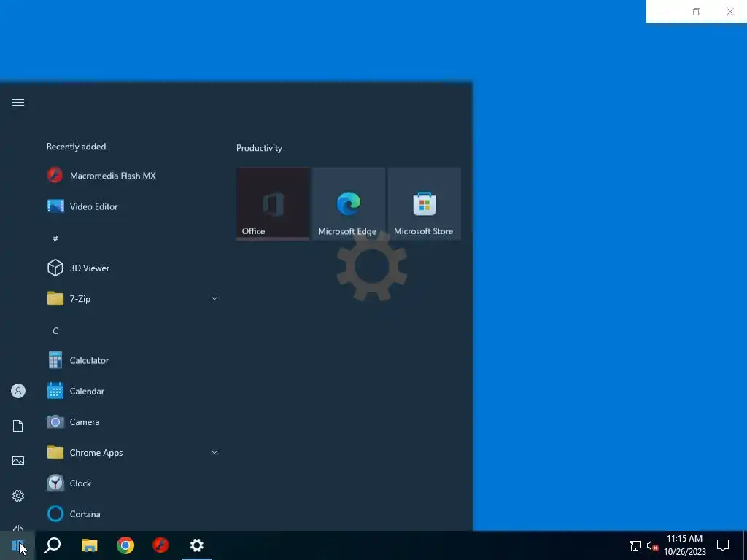The width and height of the screenshot is (747, 560).
Task: Open Cortana from the app list
Action: 133,514
